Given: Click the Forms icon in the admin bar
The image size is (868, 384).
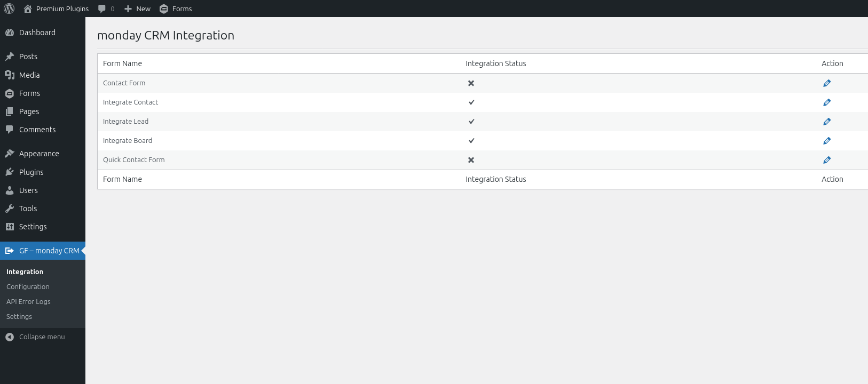Looking at the screenshot, I should (x=163, y=9).
